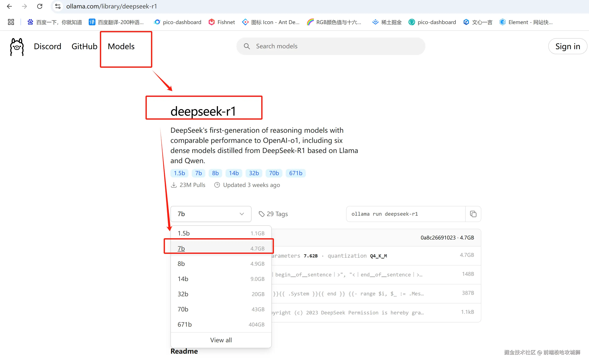Click the site information icon in address bar

pos(58,6)
